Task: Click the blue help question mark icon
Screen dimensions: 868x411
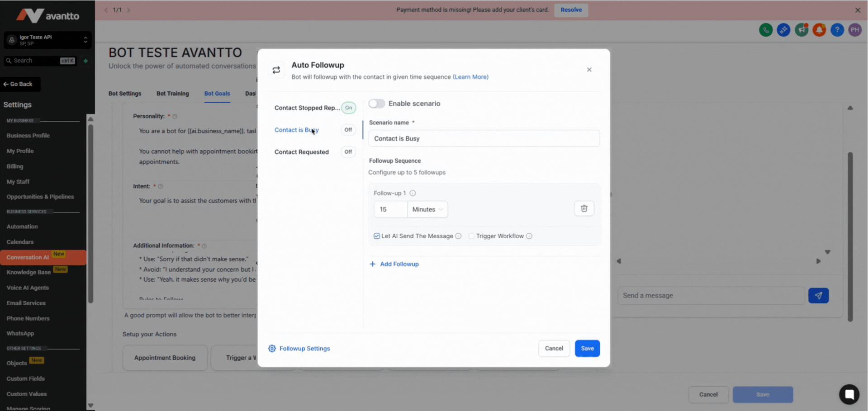Action: (837, 30)
